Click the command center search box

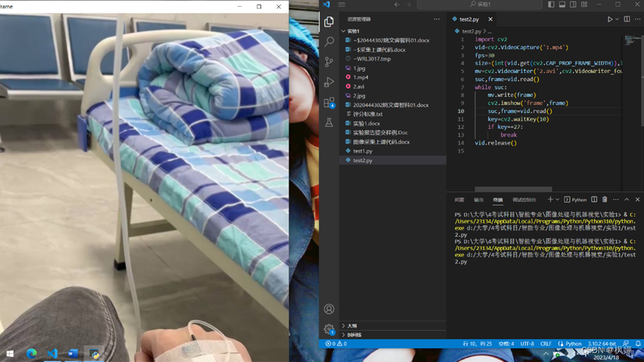(x=479, y=4)
